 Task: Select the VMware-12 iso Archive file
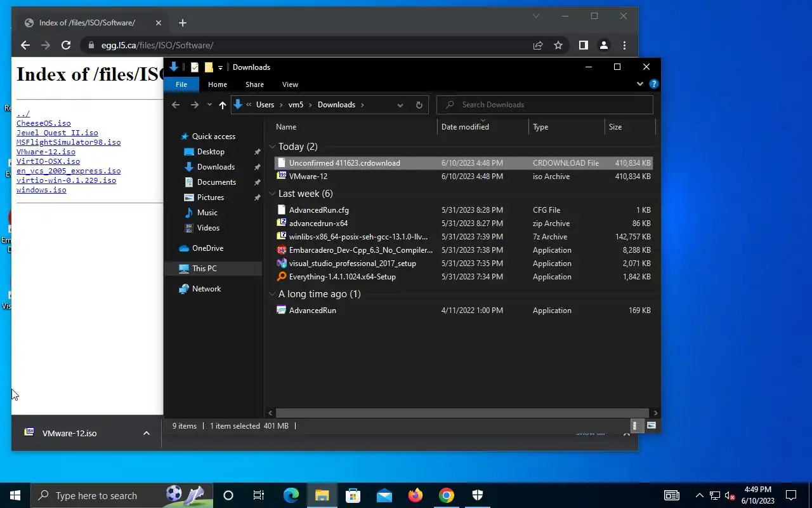(463, 177)
